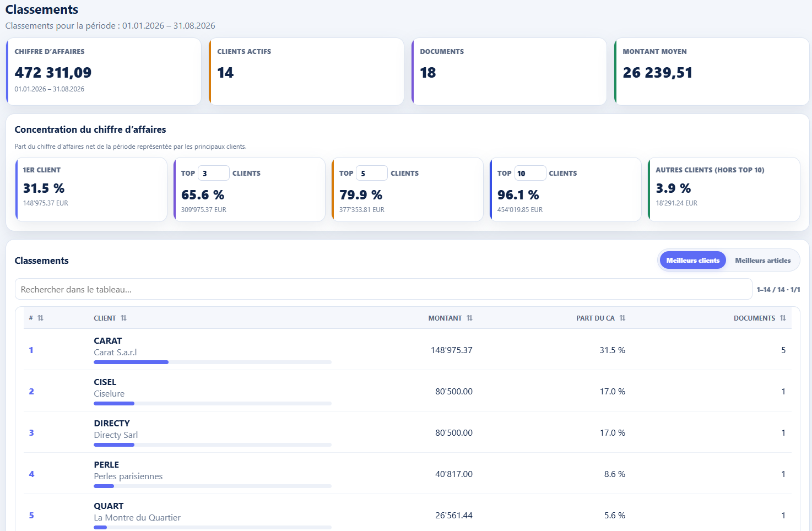Select amount 148'975.37 in CARAT row
This screenshot has height=531, width=812.
click(x=452, y=350)
